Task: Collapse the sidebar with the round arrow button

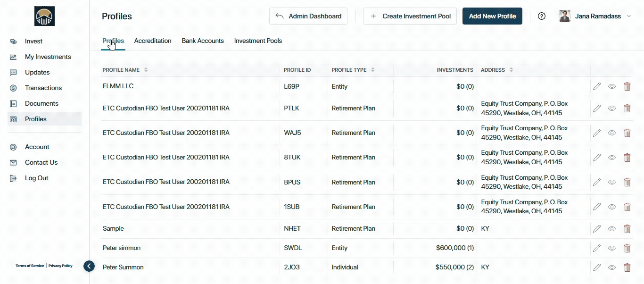Action: (x=89, y=266)
